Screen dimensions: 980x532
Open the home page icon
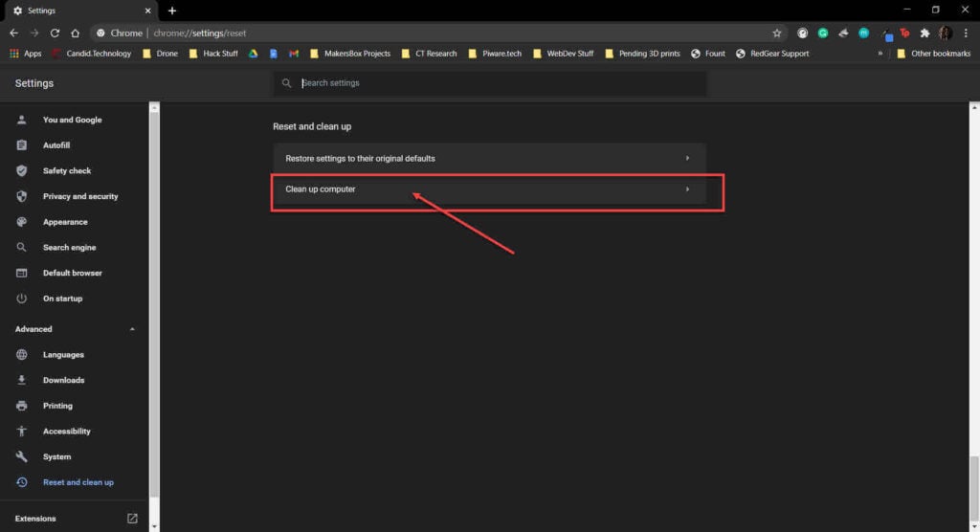75,33
